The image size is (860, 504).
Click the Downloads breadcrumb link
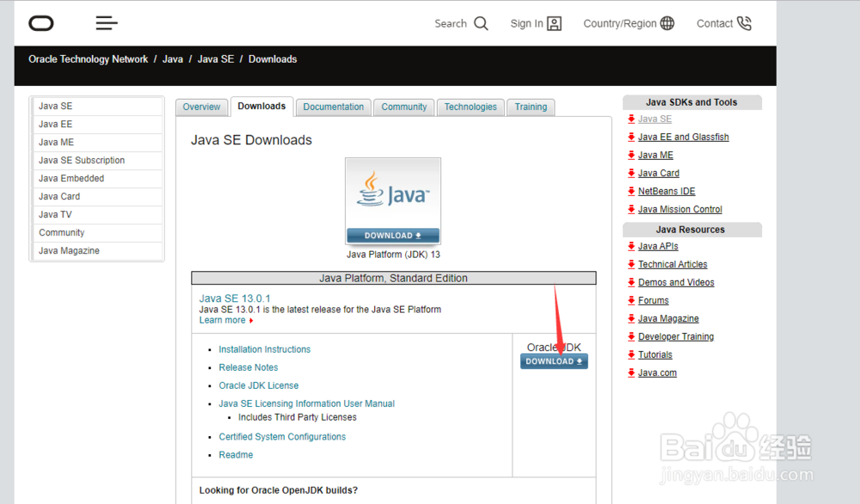(273, 59)
